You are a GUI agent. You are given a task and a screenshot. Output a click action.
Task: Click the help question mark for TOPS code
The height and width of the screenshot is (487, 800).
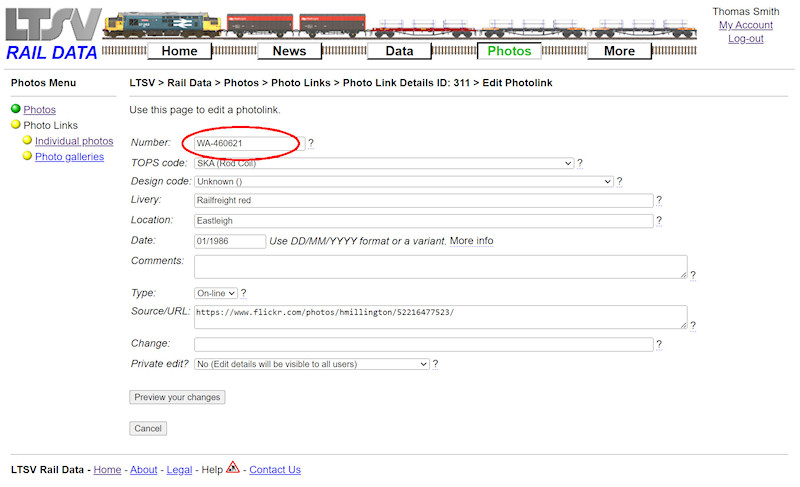(580, 163)
